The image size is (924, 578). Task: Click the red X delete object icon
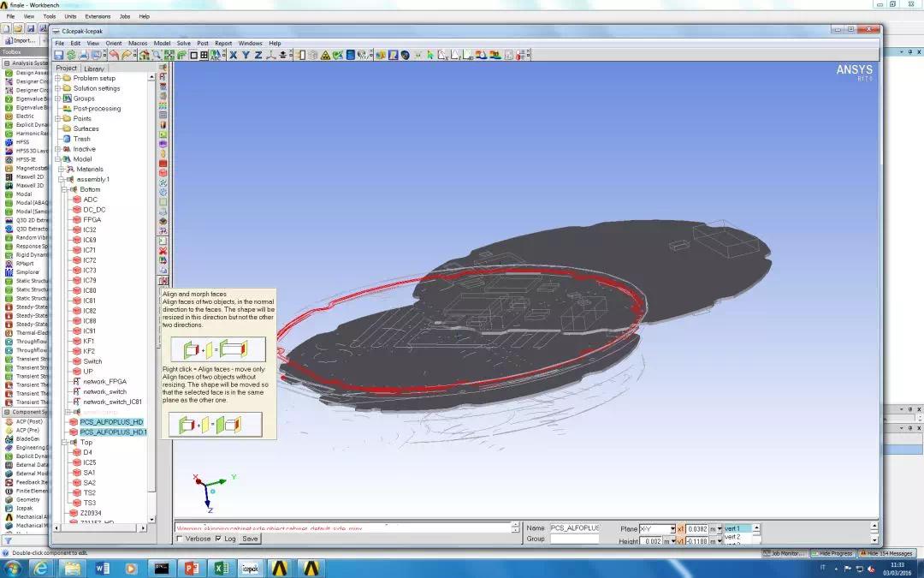[x=163, y=251]
